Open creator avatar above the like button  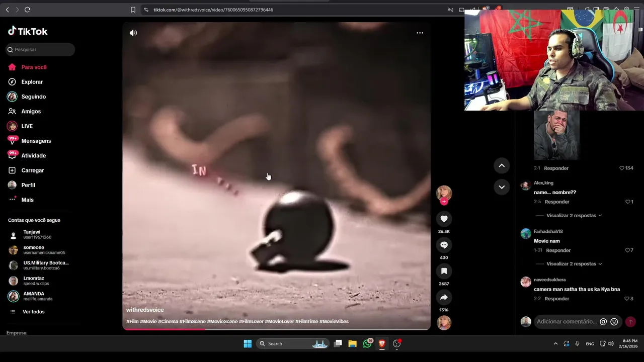444,193
